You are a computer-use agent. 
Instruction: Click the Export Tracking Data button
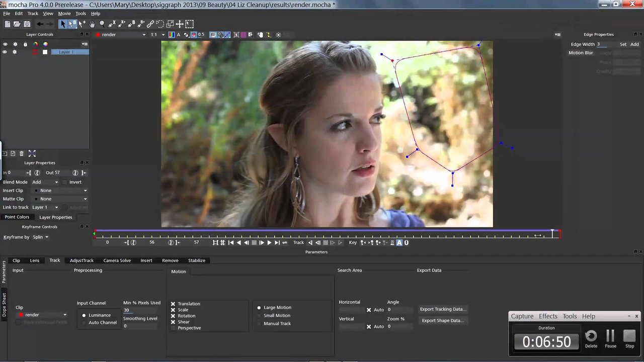point(443,309)
